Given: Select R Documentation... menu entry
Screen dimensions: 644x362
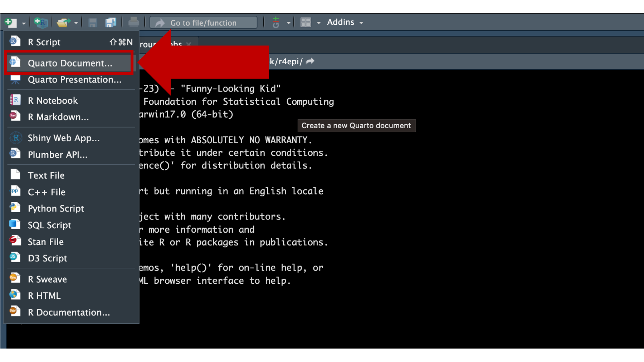Looking at the screenshot, I should (71, 312).
